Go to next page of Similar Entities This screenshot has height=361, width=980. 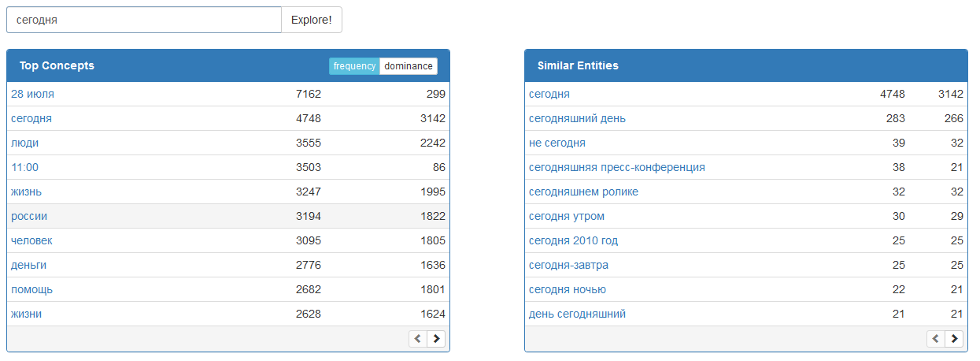click(954, 339)
